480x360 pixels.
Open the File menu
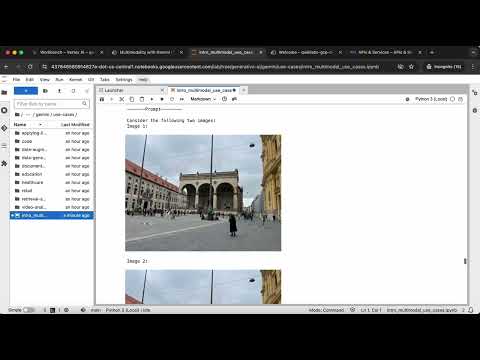point(16,79)
